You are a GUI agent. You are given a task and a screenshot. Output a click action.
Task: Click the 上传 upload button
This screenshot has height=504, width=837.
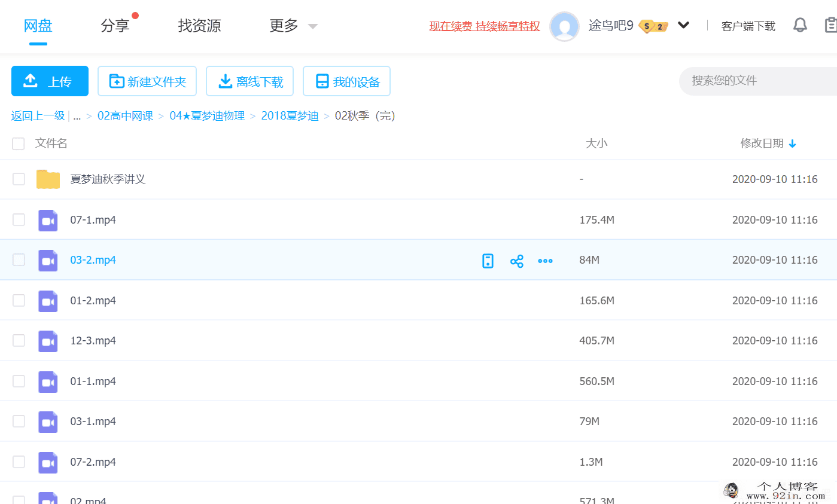coord(50,81)
